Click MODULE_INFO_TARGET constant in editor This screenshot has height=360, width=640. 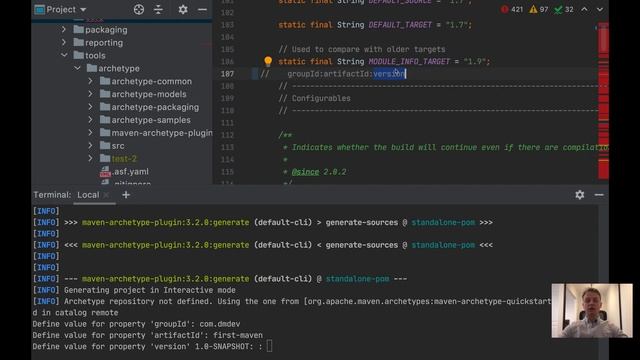pyautogui.click(x=409, y=62)
